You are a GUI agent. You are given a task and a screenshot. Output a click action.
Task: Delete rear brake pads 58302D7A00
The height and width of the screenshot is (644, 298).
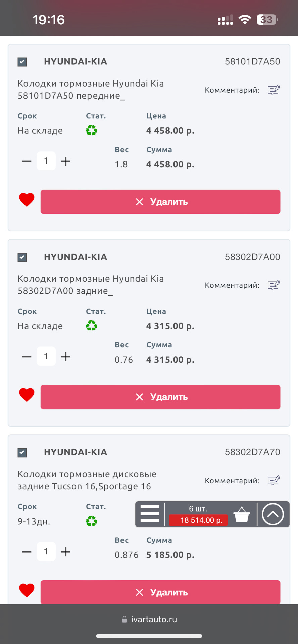(x=160, y=397)
